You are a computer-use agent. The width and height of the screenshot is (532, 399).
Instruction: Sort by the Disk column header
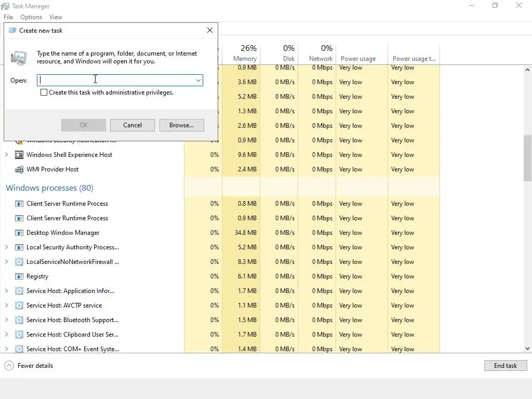click(279, 54)
